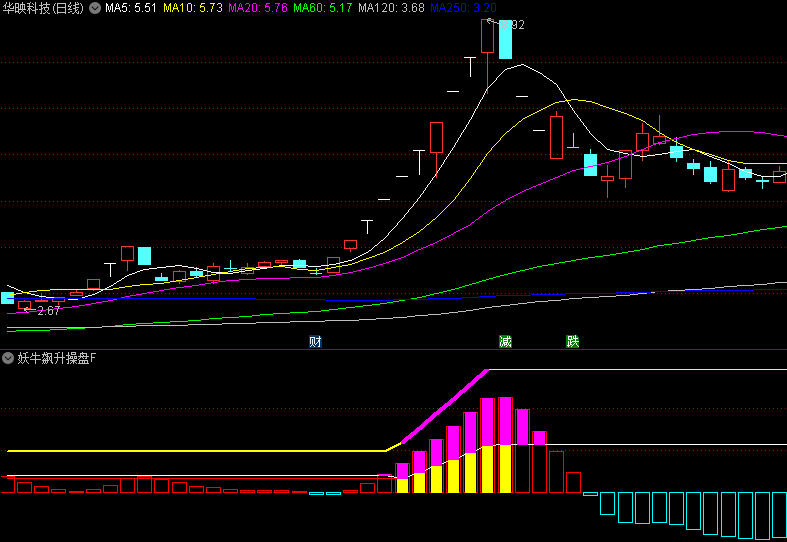Click the green MA60: 5.17 label
This screenshot has height=542, width=787.
click(x=323, y=8)
